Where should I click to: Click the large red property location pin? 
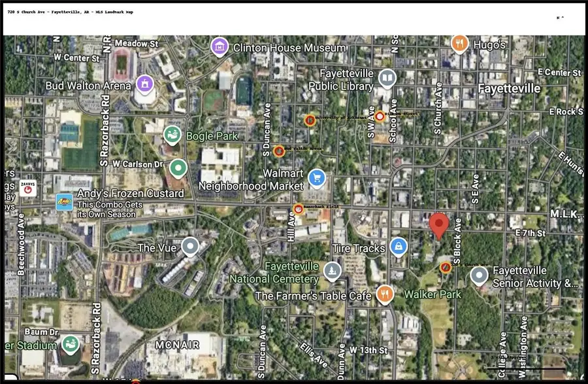click(440, 225)
